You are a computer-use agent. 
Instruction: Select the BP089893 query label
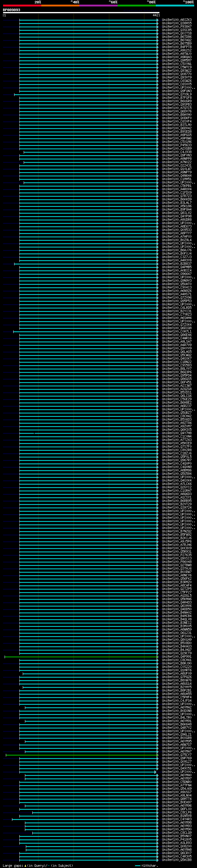point(11,10)
